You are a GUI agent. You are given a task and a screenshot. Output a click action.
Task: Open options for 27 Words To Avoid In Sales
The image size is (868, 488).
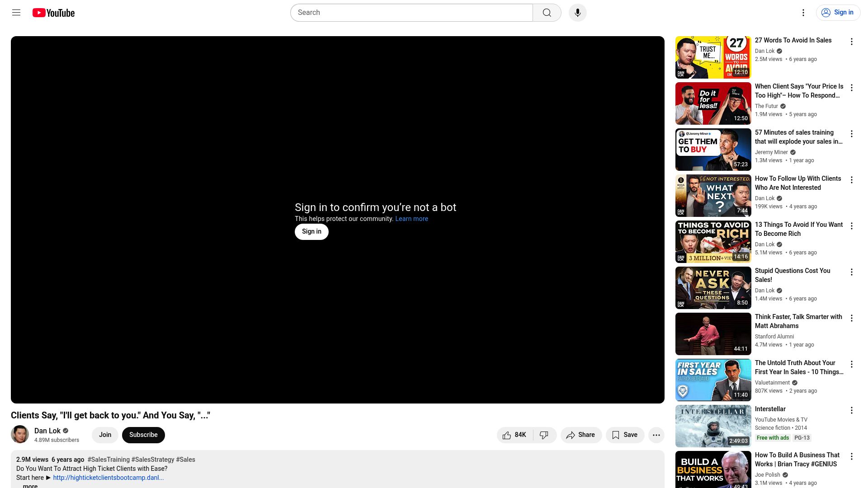pos(851,42)
